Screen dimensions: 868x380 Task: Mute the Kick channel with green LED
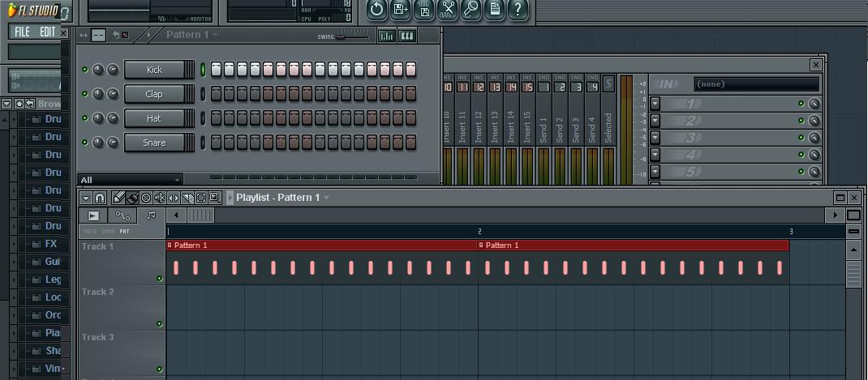(x=85, y=70)
